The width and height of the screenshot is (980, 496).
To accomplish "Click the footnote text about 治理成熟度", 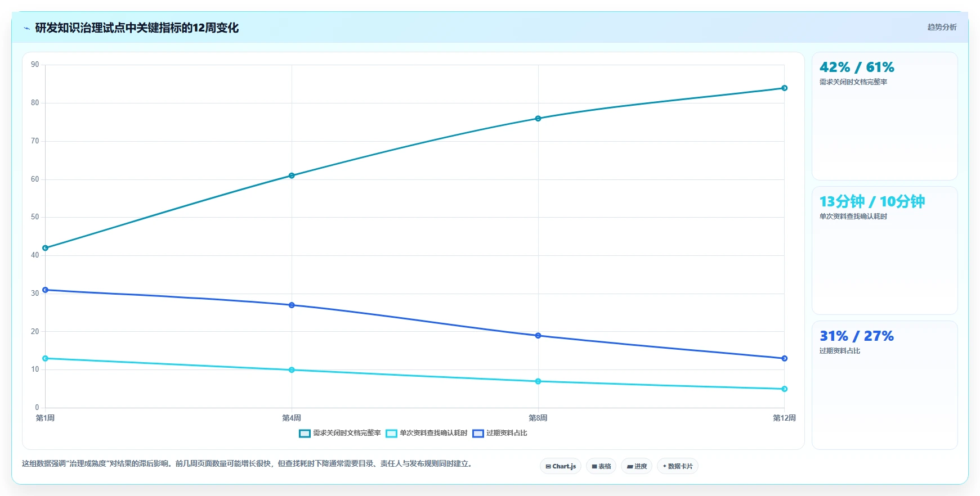I will coord(248,464).
